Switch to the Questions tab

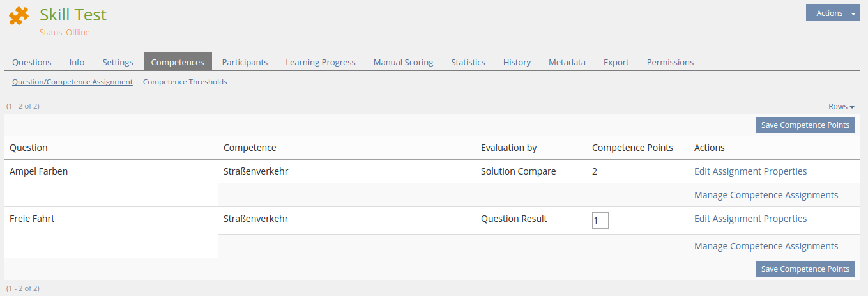32,62
